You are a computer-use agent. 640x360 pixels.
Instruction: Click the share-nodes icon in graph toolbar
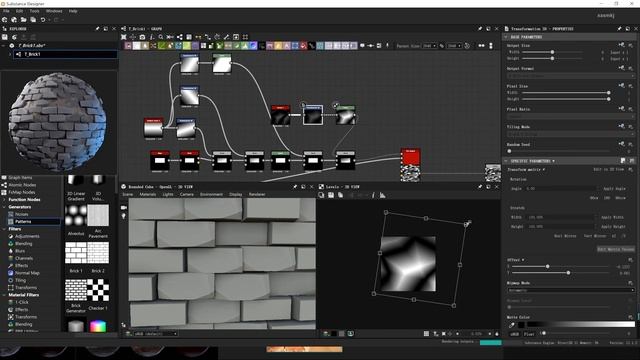pos(180,37)
